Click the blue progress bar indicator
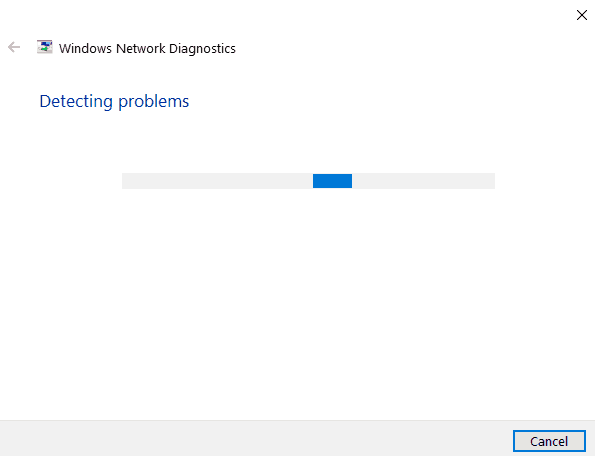The image size is (595, 456). point(332,181)
